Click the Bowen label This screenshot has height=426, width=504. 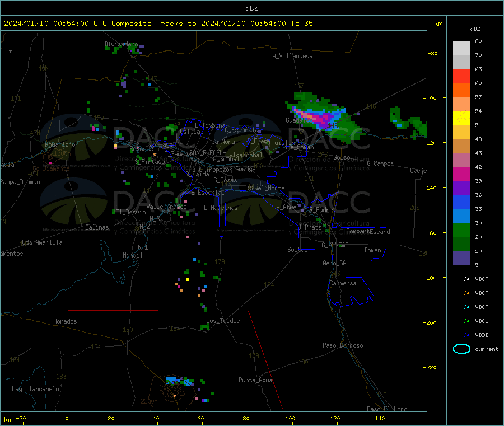pyautogui.click(x=372, y=250)
